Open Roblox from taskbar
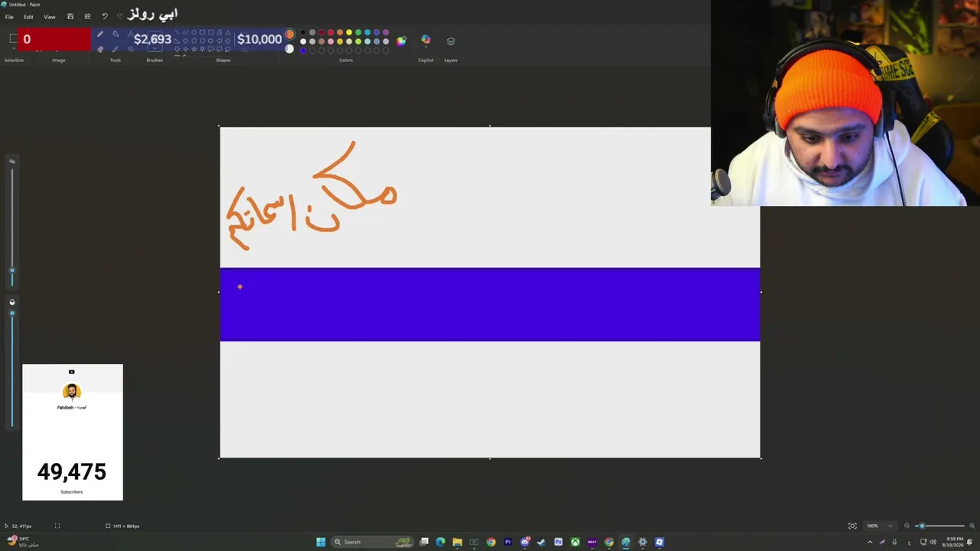 click(x=659, y=542)
